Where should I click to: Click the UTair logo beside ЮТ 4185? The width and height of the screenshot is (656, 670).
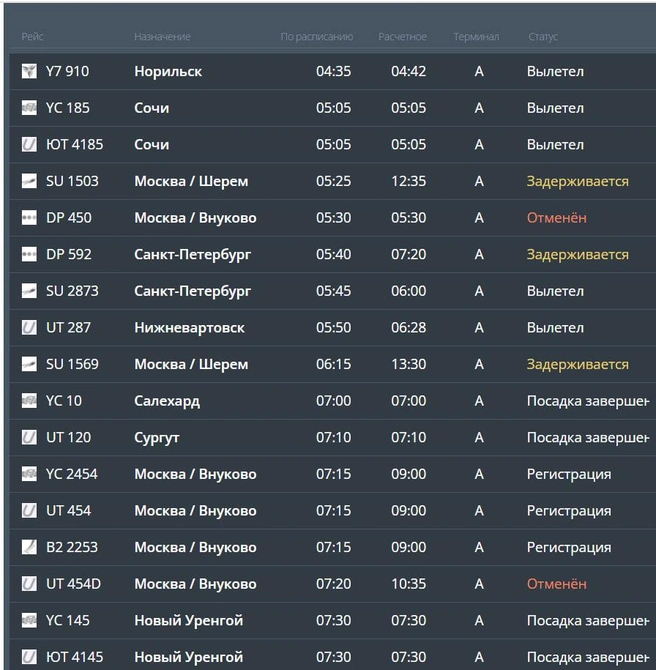29,144
